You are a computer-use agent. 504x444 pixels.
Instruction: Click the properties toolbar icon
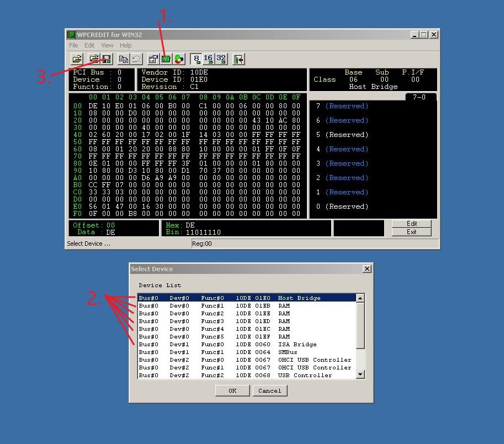(153, 59)
